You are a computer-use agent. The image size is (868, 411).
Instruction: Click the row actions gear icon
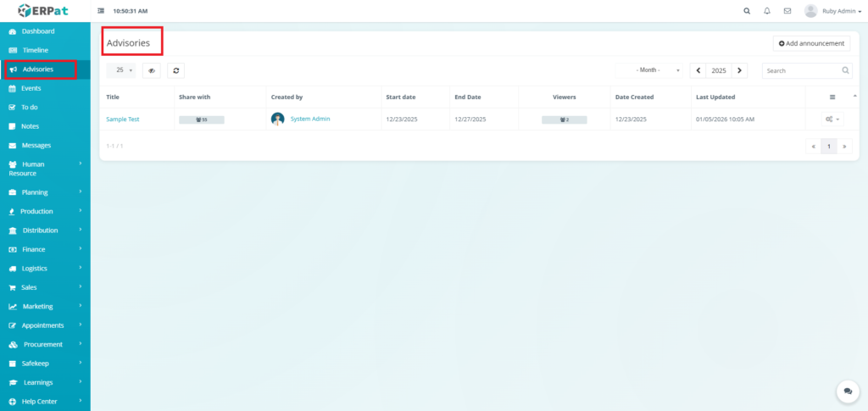[x=832, y=119]
